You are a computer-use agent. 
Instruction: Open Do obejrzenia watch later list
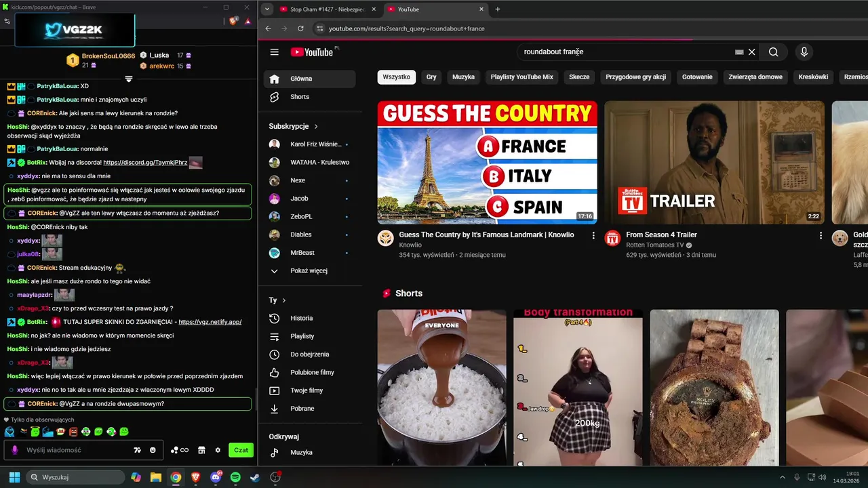click(x=309, y=354)
